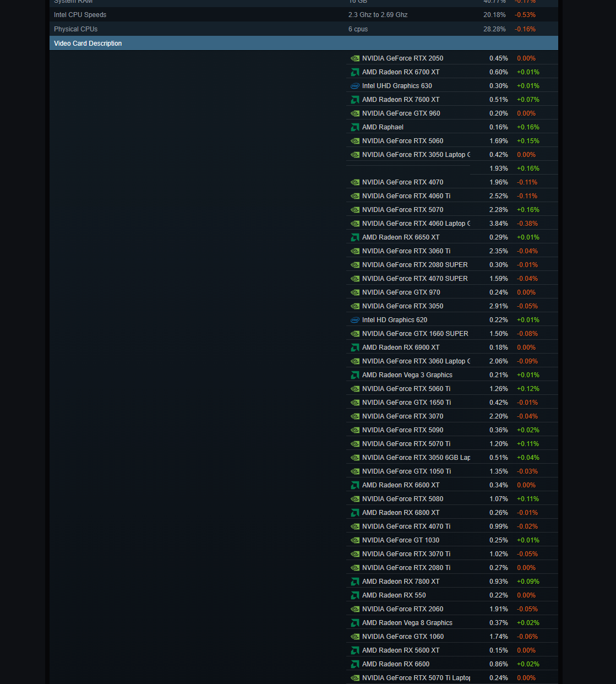The height and width of the screenshot is (684, 616).
Task: Click the AMD logo beside Radeon Vega 8 Graphics
Action: (x=355, y=623)
